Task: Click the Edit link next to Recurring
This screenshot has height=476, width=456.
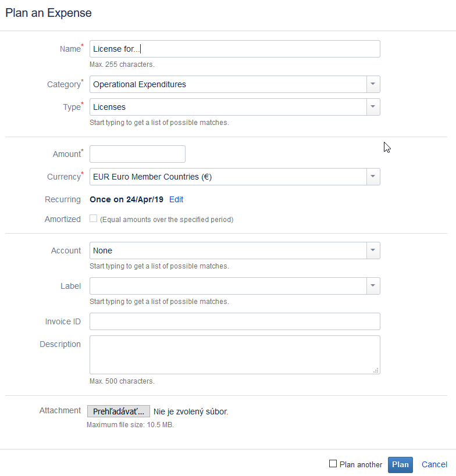Action: tap(176, 199)
